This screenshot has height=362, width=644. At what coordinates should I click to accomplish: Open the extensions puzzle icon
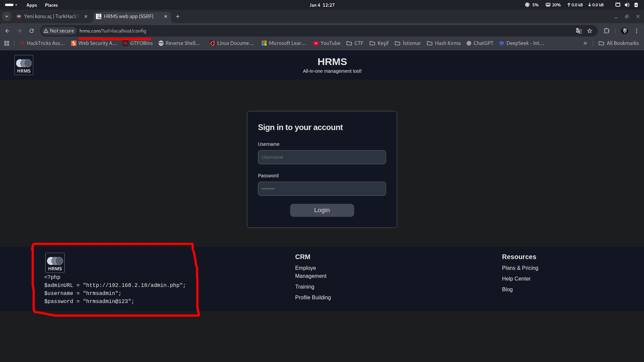[x=606, y=31]
